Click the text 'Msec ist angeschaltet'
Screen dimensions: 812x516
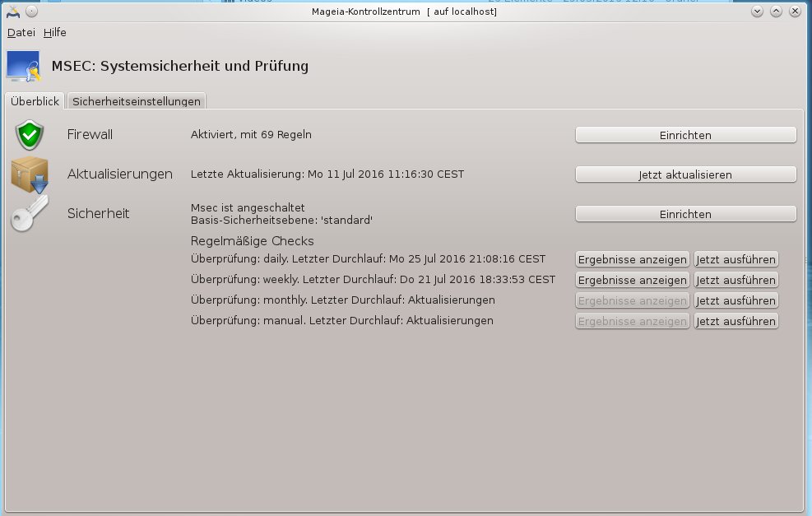248,207
